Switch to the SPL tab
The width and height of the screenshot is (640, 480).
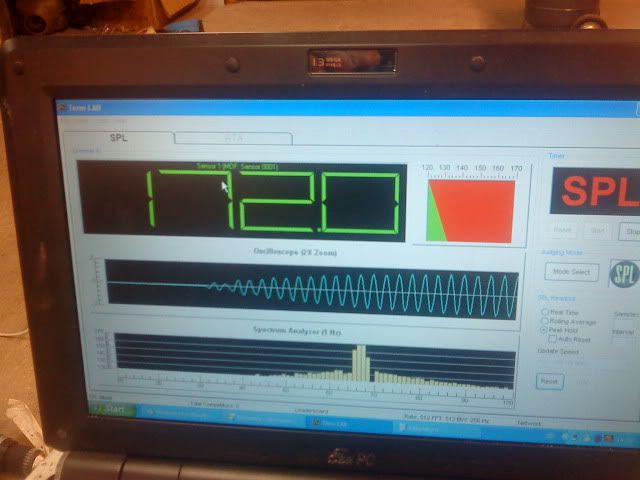[x=118, y=138]
